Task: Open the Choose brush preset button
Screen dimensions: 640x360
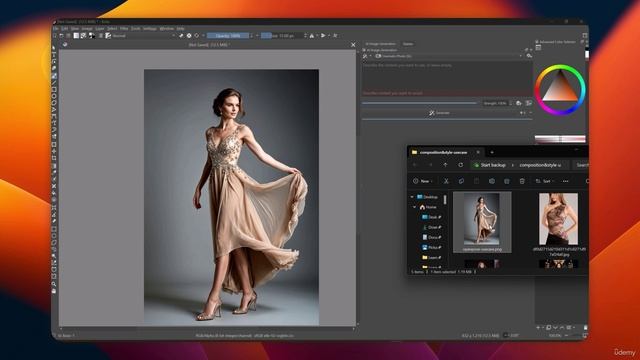Action: [x=108, y=36]
